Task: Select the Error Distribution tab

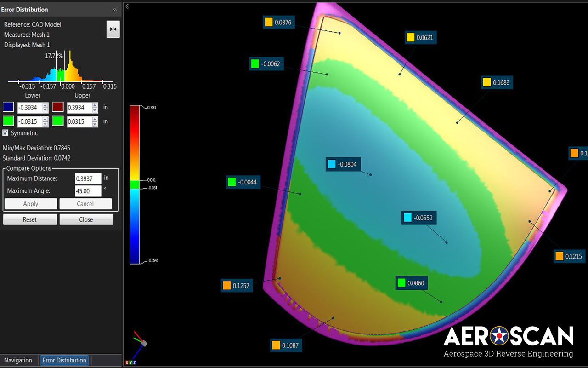Action: click(x=64, y=360)
